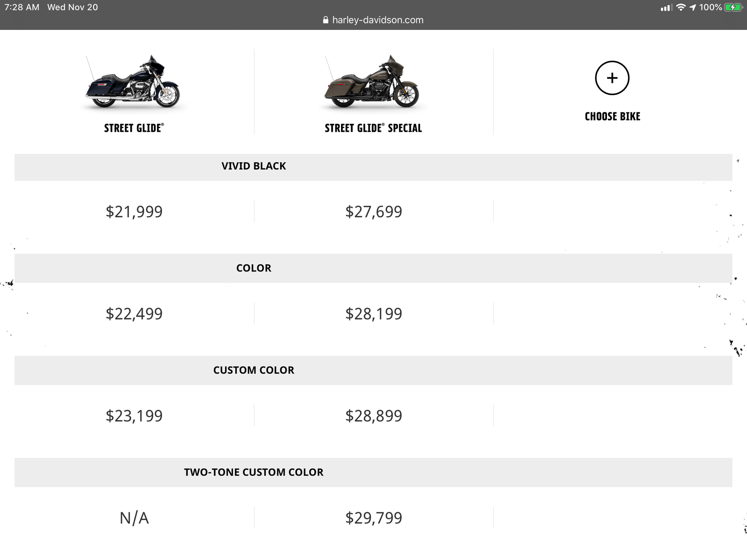The image size is (747, 560).
Task: Select the Two-Tone Custom Color header
Action: (254, 472)
